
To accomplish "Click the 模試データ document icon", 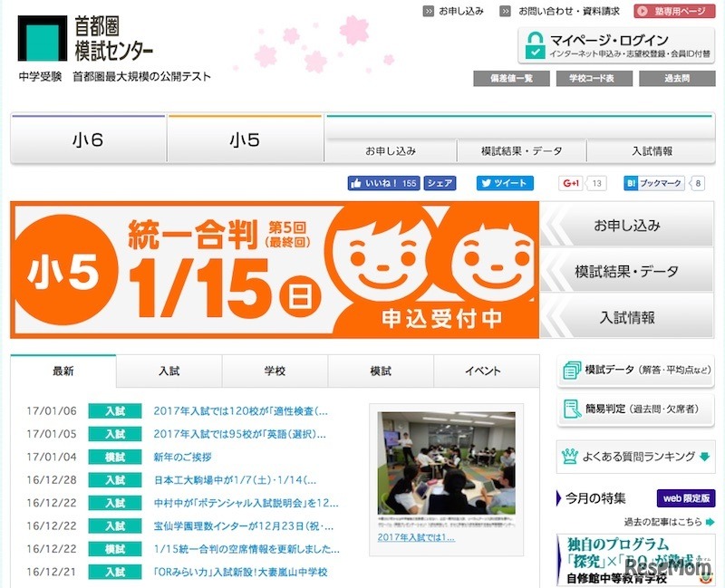I will pos(573,370).
